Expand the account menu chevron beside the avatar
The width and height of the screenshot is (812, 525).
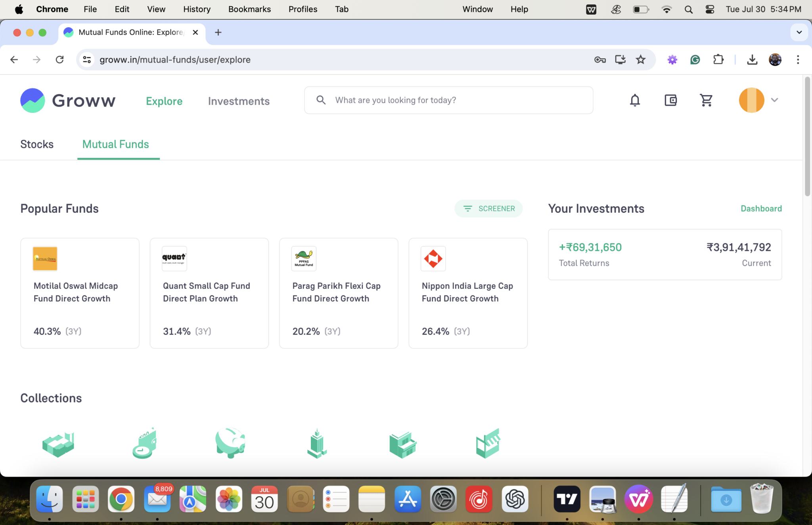pyautogui.click(x=774, y=100)
